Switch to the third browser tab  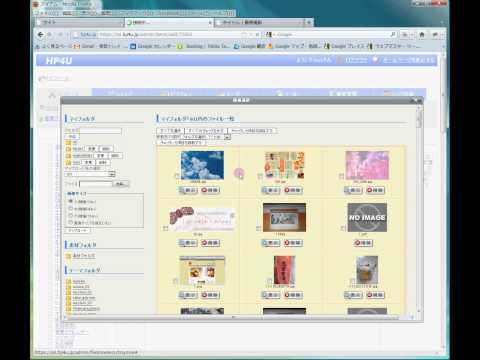(x=259, y=22)
